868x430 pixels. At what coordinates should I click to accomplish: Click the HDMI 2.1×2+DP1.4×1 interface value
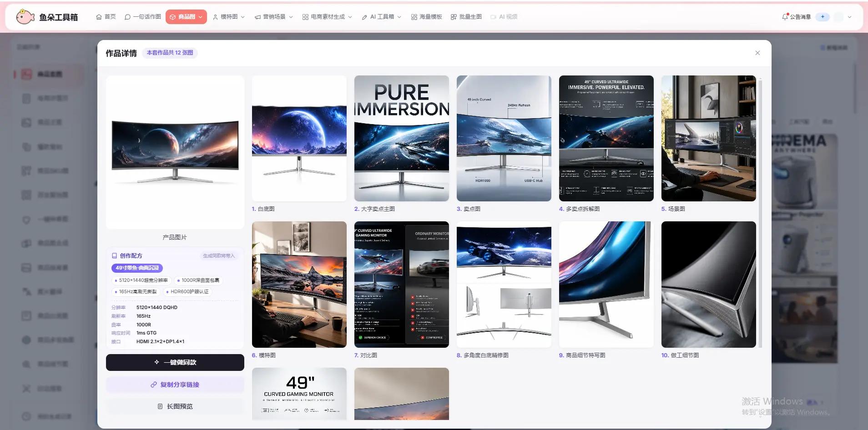[x=161, y=341]
